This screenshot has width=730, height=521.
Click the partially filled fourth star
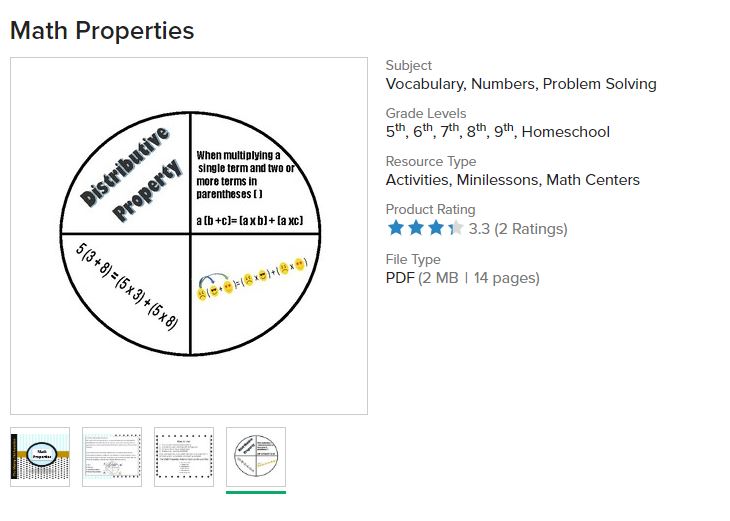(x=455, y=228)
